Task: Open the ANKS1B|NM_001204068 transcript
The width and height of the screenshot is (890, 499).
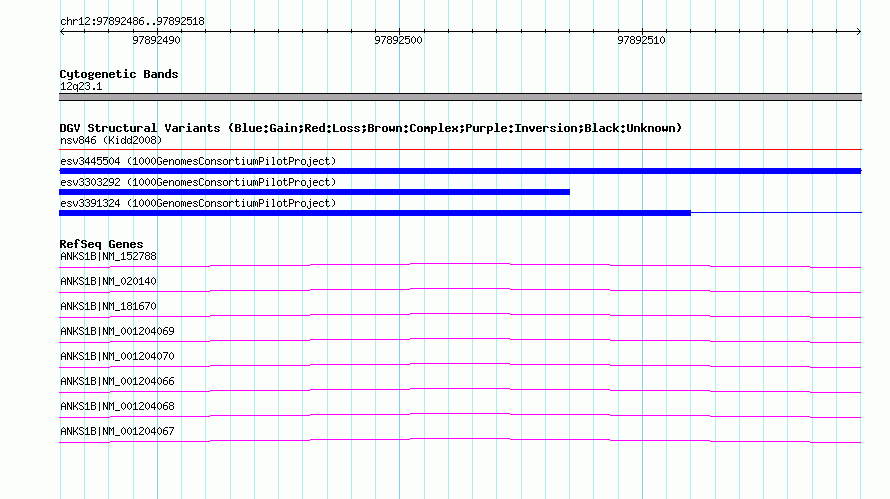Action: (117, 406)
